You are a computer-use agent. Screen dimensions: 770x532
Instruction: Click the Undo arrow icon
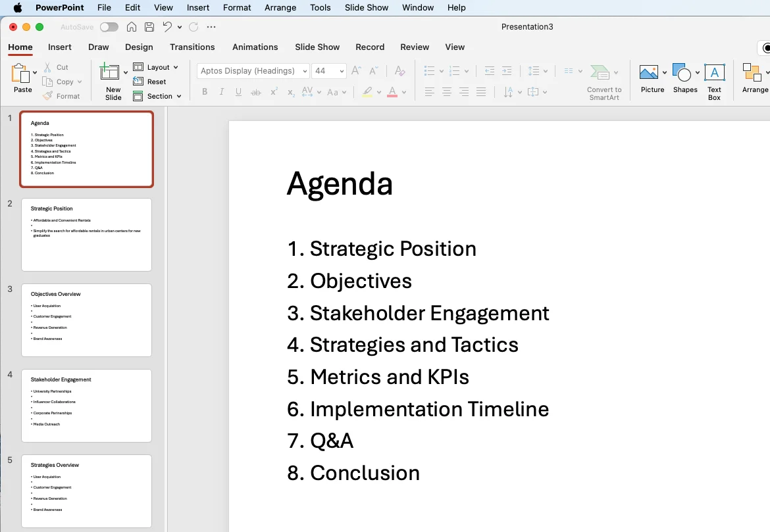coord(167,27)
